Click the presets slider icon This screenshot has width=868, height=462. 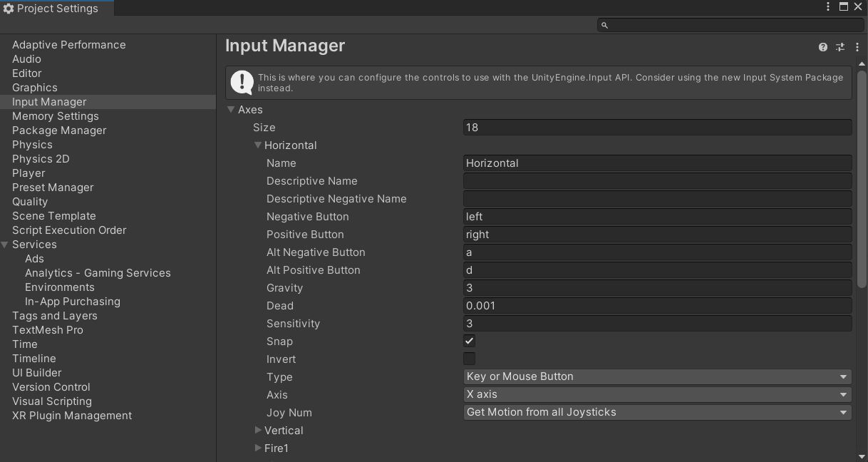(x=840, y=47)
